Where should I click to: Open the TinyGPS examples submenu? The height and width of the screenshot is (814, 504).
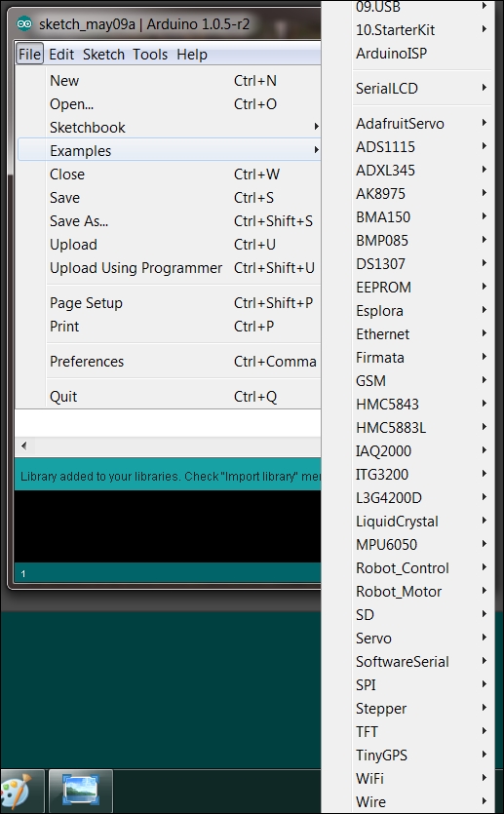click(x=421, y=755)
